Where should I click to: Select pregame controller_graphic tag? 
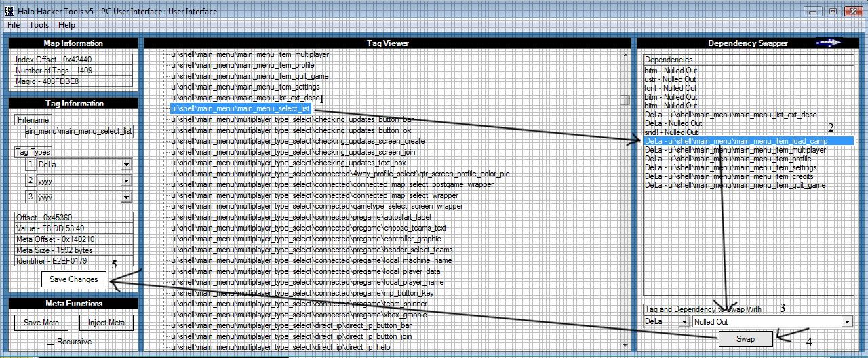[x=305, y=239]
